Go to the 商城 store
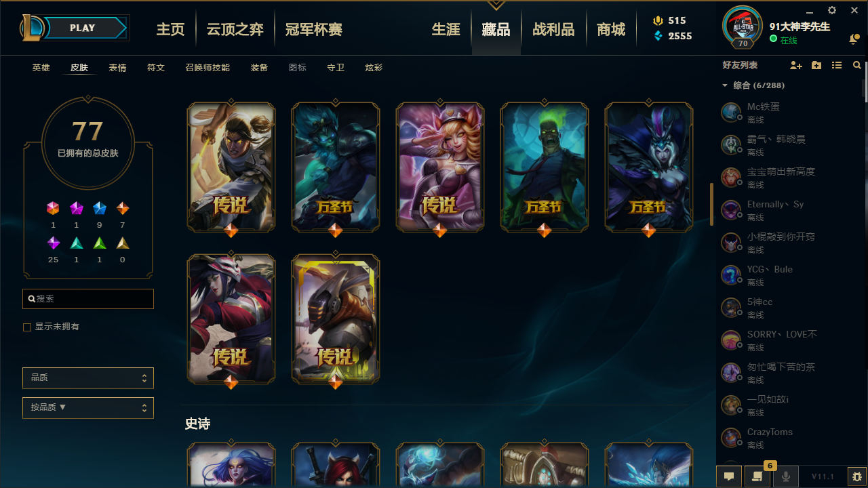This screenshot has height=488, width=868. [x=611, y=29]
